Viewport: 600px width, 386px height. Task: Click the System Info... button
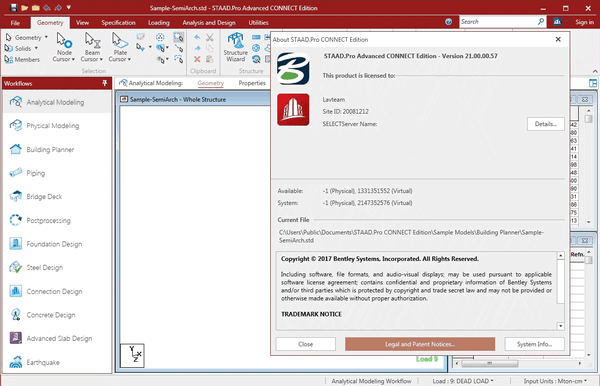[534, 344]
